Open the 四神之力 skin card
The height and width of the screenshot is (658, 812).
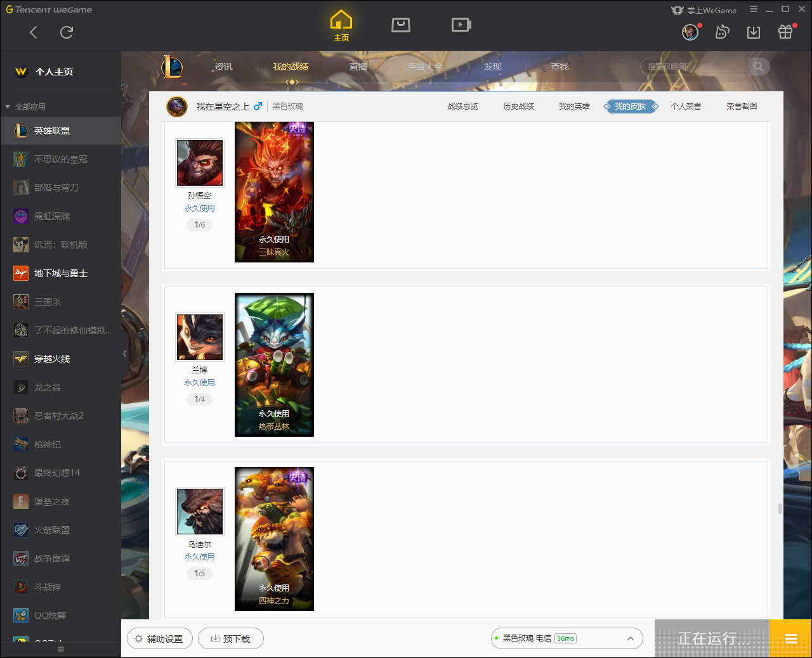274,539
